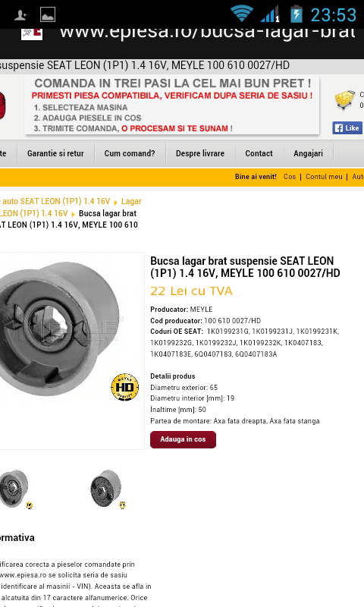Tap the browser URL address field
This screenshot has width=364, height=607.
(207, 33)
